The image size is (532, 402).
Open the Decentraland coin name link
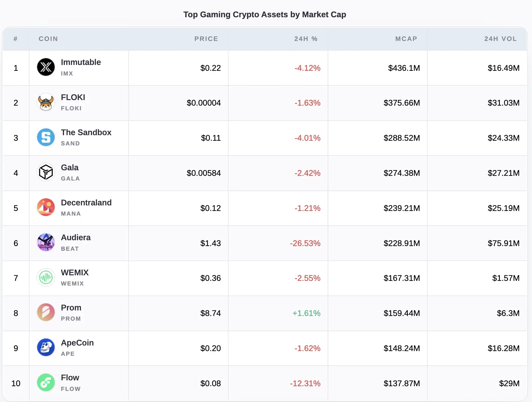[x=86, y=202]
